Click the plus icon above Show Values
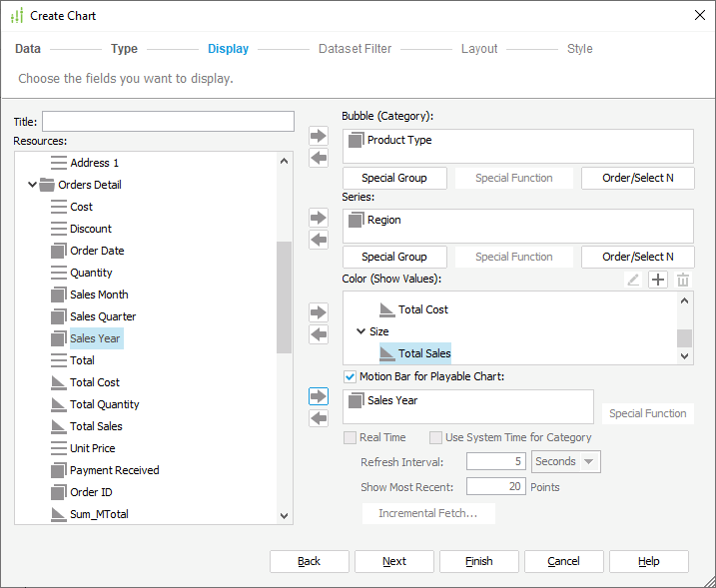This screenshot has height=588, width=716. 658,281
